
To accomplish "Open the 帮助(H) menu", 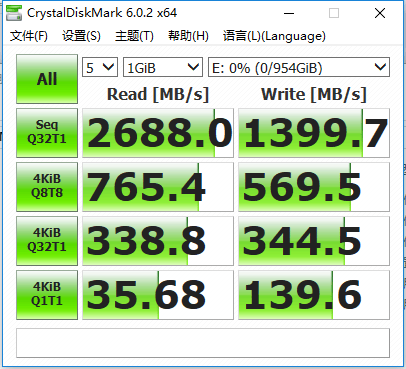I will [x=188, y=36].
